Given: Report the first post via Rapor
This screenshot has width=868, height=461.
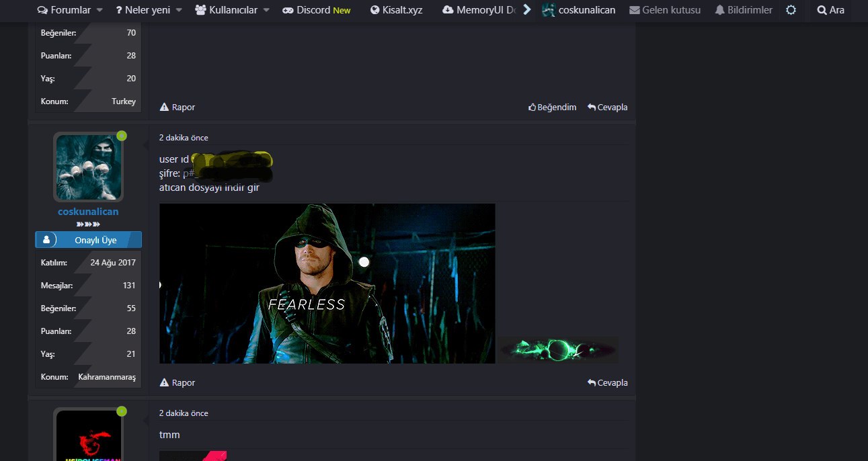Looking at the screenshot, I should point(177,107).
